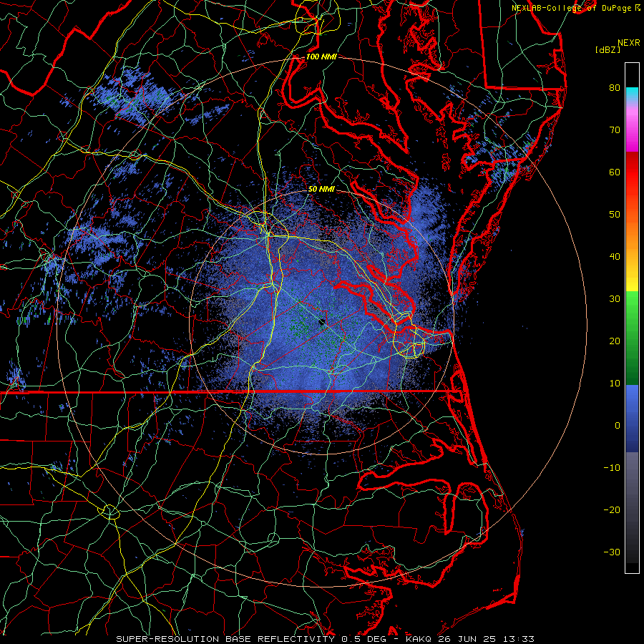Click the -30 value on dBZ scale
The image size is (644, 644).
coord(612,552)
